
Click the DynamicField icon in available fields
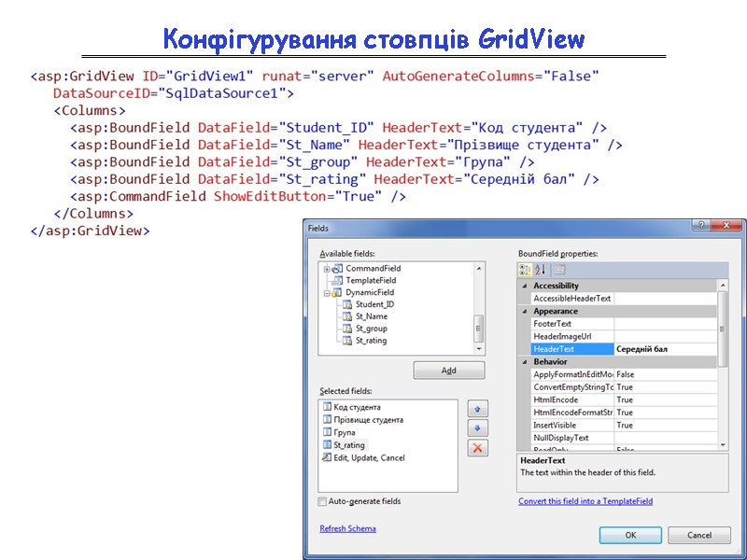[x=337, y=292]
